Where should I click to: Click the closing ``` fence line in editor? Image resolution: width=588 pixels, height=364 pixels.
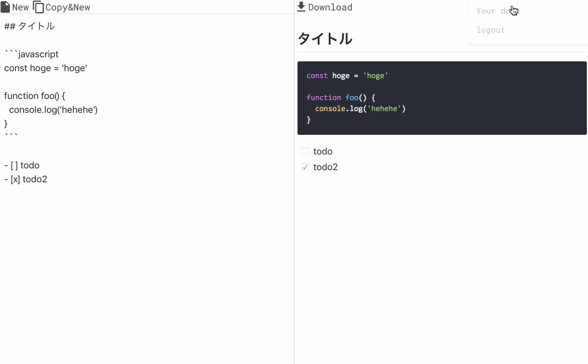[11, 135]
